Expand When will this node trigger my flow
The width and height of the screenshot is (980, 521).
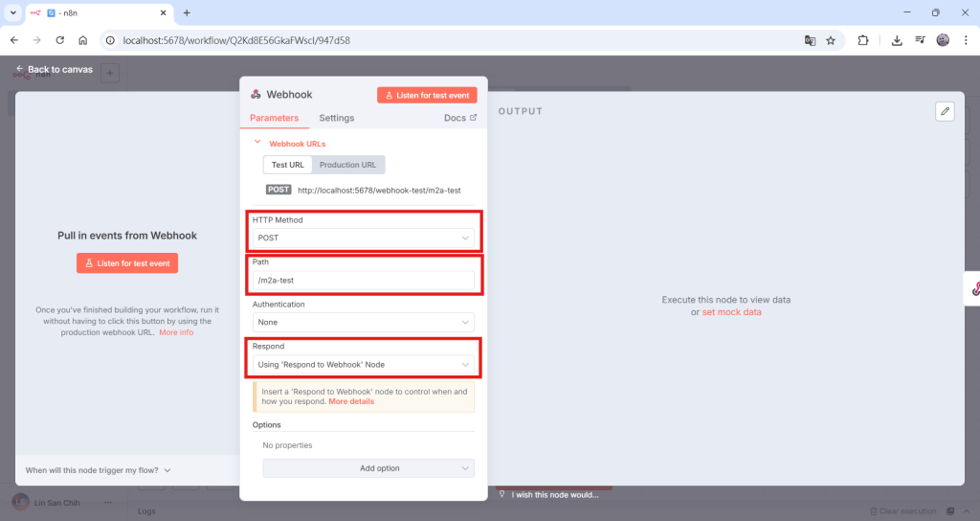(99, 470)
